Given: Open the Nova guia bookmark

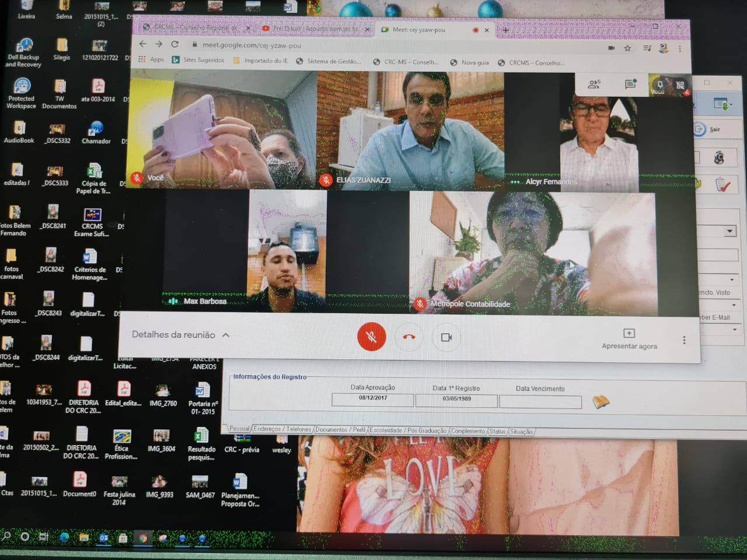Looking at the screenshot, I should (469, 62).
